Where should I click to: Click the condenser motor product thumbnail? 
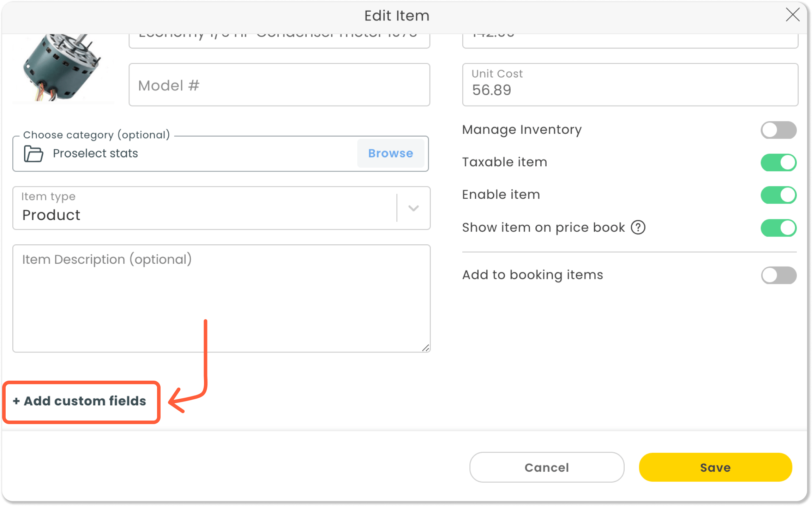click(64, 67)
